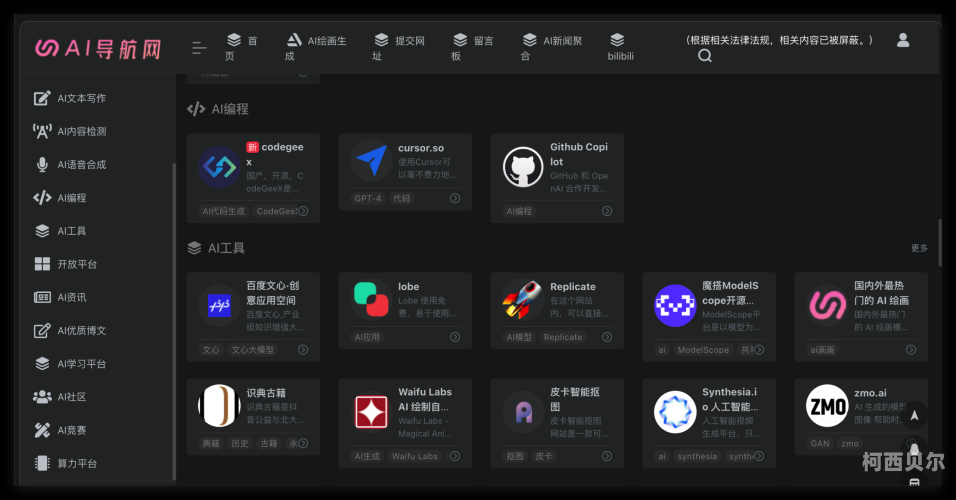Viewport: 956px width, 500px height.
Task: Click the sidebar vertical scrollbar
Action: pyautogui.click(x=174, y=321)
